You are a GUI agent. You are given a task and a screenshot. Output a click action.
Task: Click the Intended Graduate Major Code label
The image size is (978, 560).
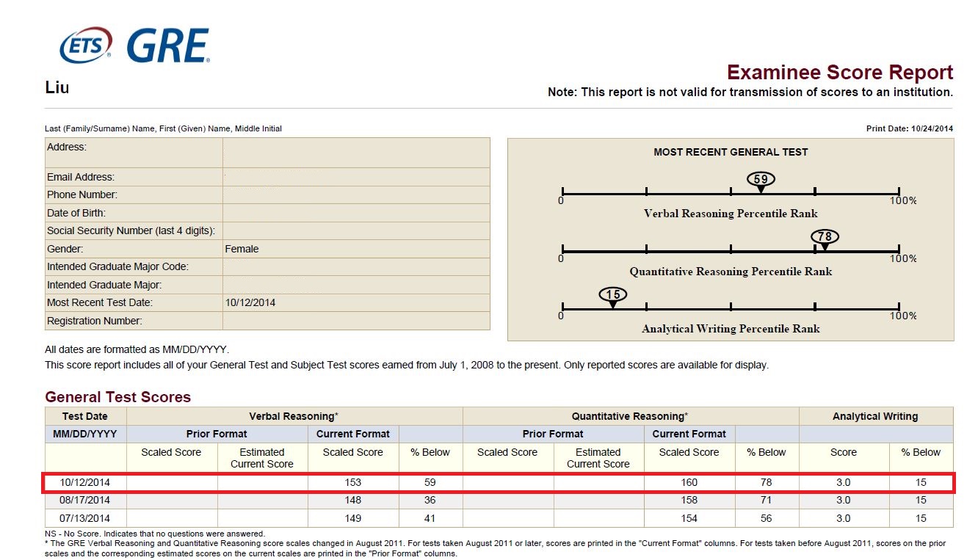click(x=118, y=266)
